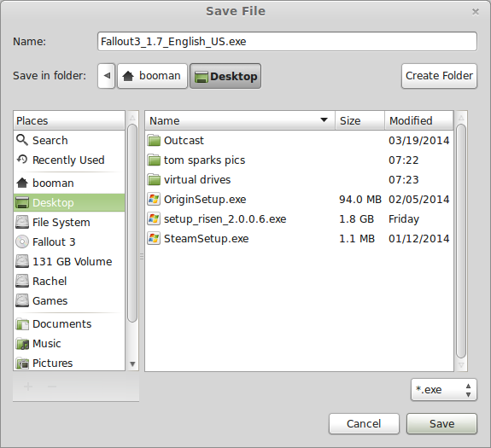Select the Outcast folder name

[x=184, y=141]
